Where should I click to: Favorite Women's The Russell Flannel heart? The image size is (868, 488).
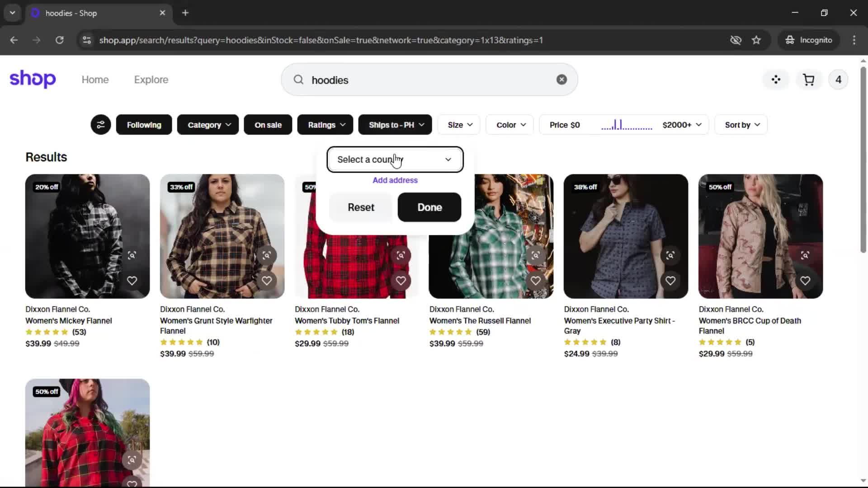[535, 281]
